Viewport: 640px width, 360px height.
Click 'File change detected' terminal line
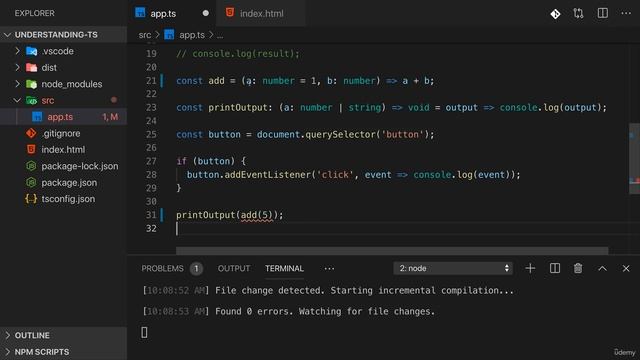pos(328,291)
